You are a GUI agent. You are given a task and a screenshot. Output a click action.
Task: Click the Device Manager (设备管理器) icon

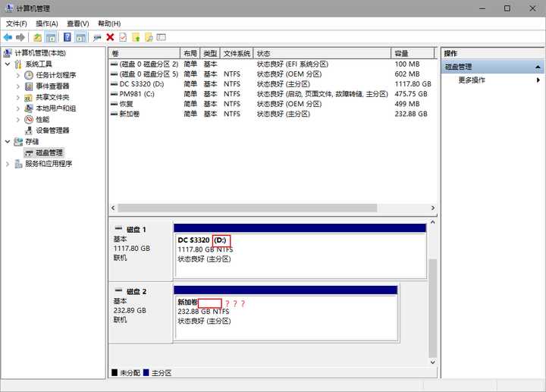click(29, 130)
